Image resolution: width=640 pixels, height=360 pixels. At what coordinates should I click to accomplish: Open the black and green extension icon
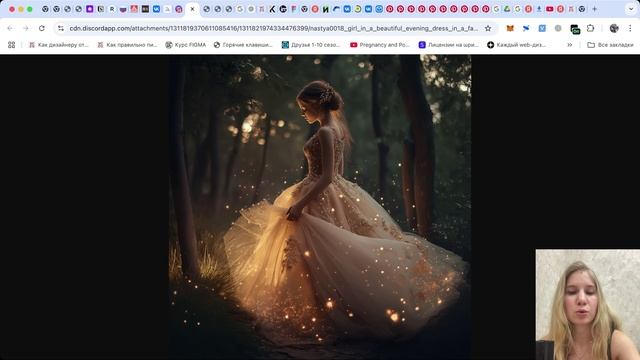pos(575,29)
